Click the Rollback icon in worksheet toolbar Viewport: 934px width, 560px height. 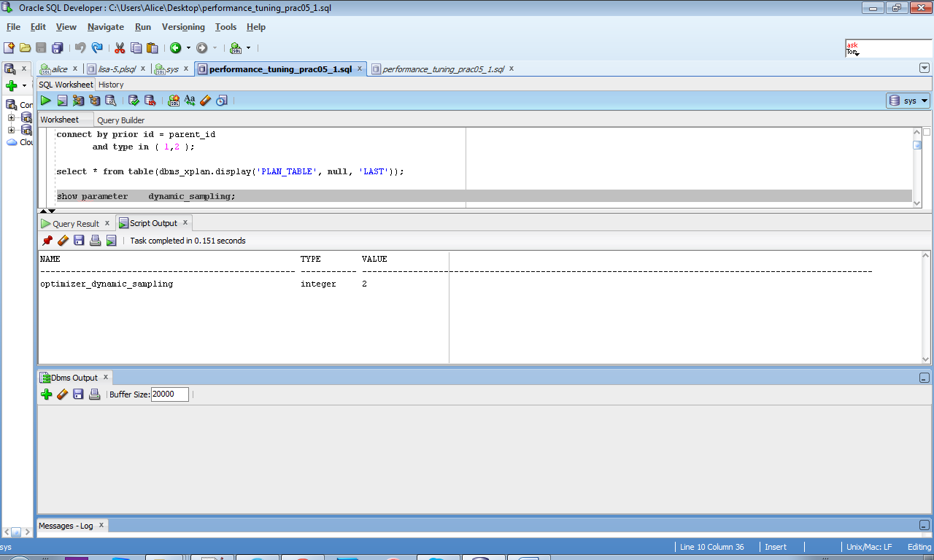[x=150, y=101]
